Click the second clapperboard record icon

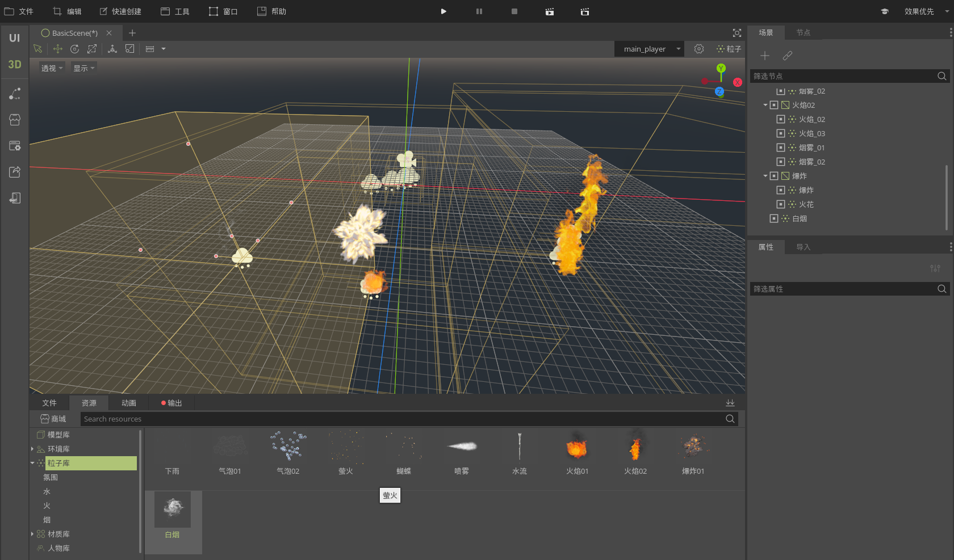(x=585, y=11)
